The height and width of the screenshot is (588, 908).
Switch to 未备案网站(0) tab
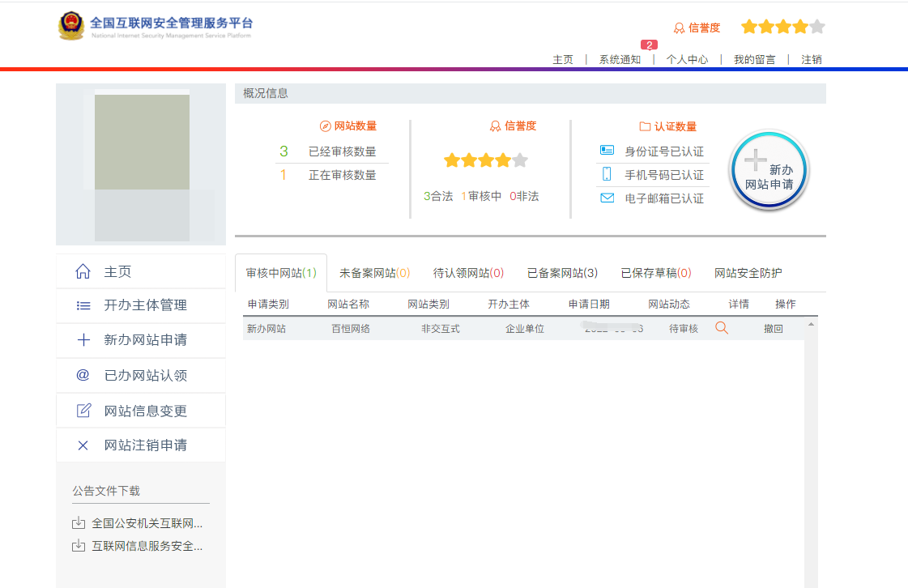click(x=375, y=273)
